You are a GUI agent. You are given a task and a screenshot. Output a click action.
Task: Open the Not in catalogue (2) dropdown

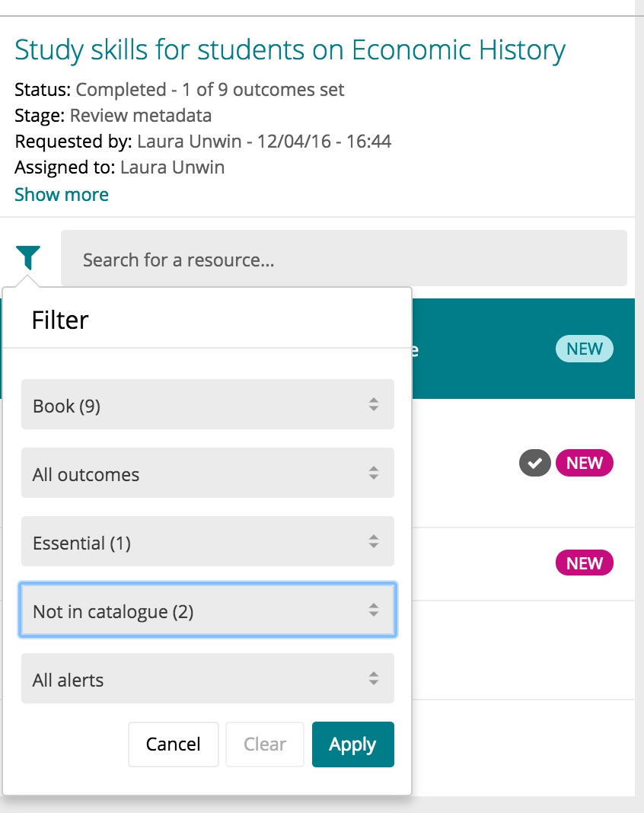click(207, 610)
